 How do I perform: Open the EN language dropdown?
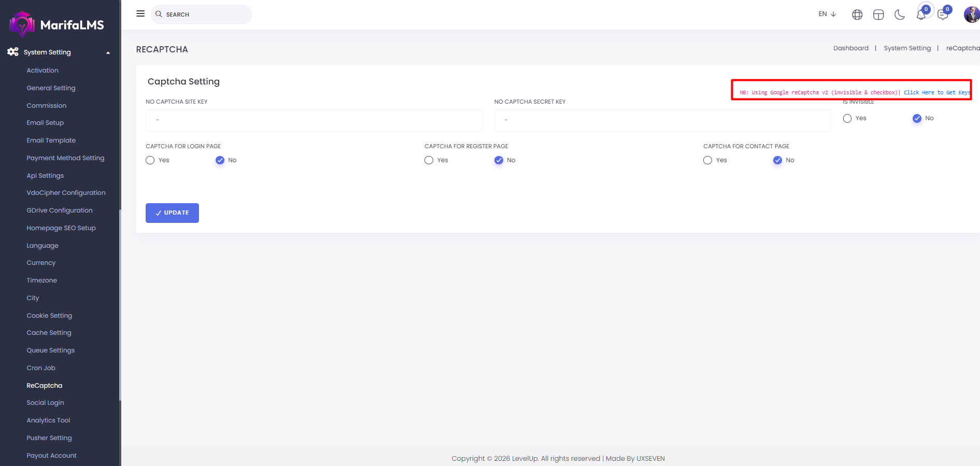(827, 14)
